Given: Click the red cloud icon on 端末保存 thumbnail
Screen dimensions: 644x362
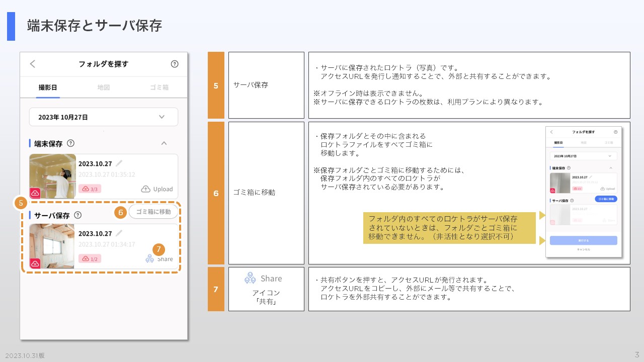Looking at the screenshot, I should (x=35, y=193).
